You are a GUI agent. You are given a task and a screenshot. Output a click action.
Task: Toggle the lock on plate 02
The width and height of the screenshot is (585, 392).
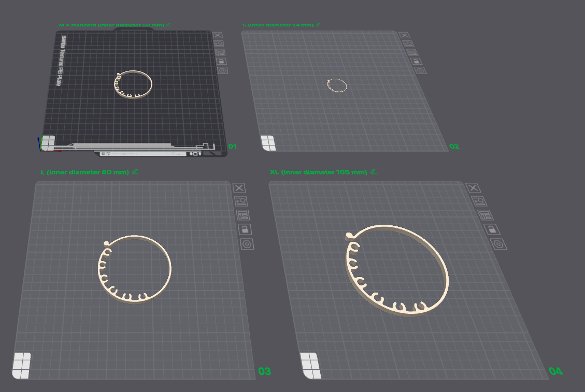click(417, 61)
